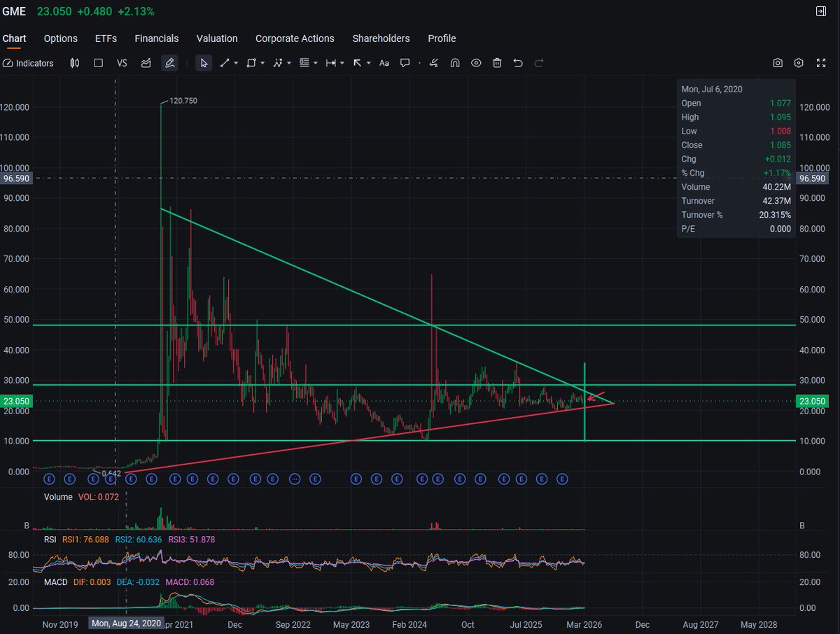Click the 'Mon, Jul 6, 2020' date header
The image size is (840, 634).
pyautogui.click(x=712, y=89)
